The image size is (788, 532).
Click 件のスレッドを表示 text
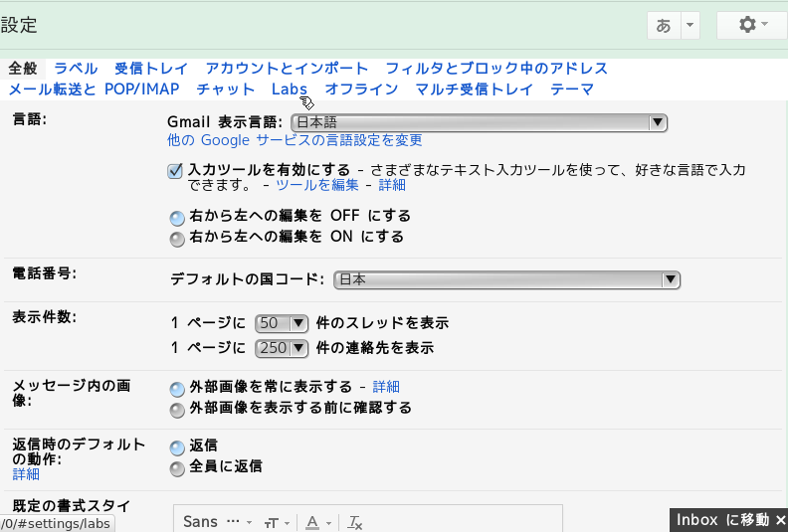(x=382, y=323)
